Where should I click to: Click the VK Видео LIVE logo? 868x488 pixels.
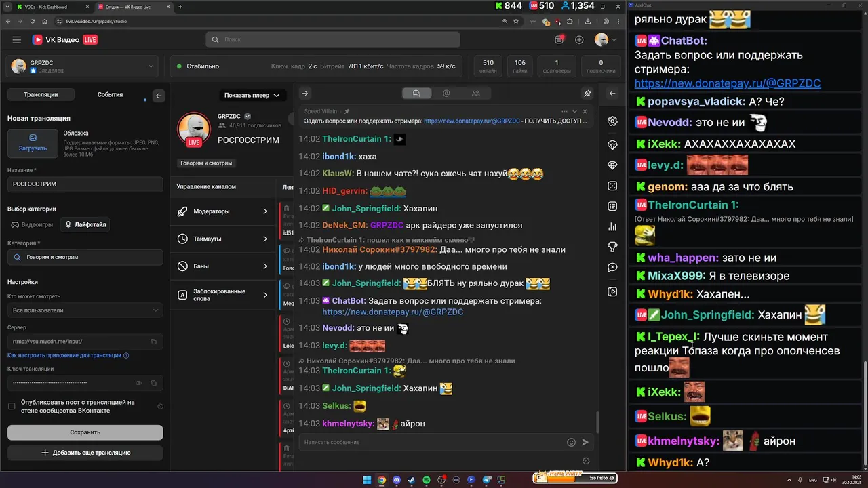click(64, 40)
